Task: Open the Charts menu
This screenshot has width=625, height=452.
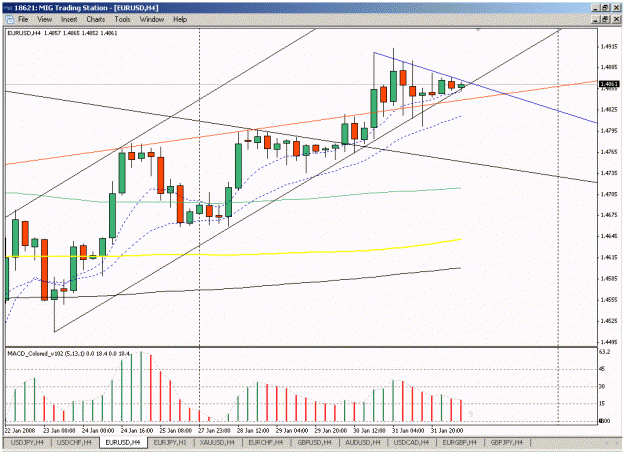Action: 96,19
